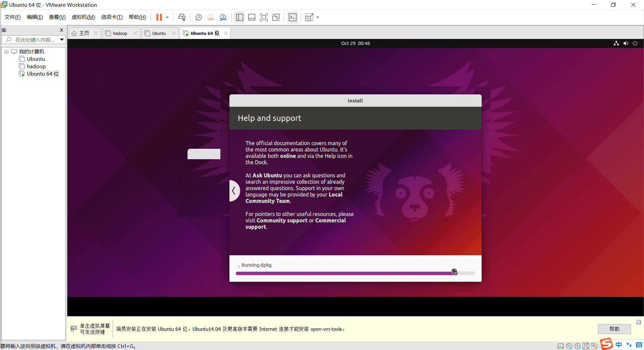Click the VMware Workstation app icon in the title bar
644x350 pixels.
click(4, 5)
